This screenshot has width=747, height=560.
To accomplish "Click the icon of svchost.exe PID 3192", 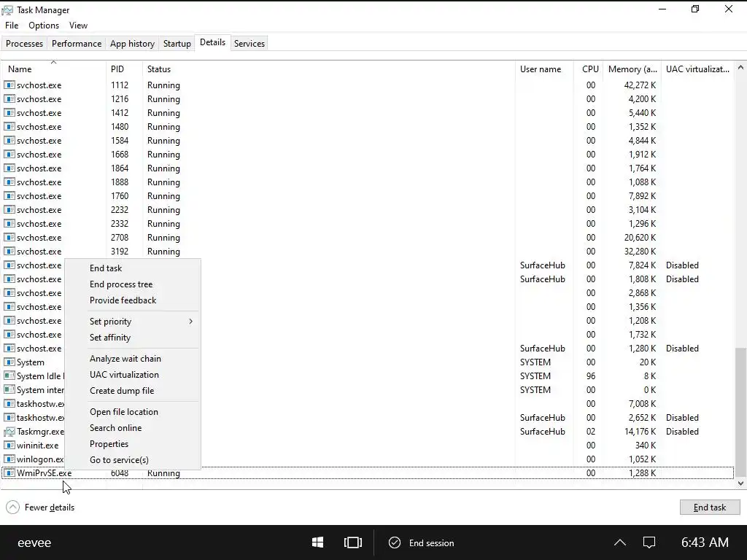I will coord(9,252).
